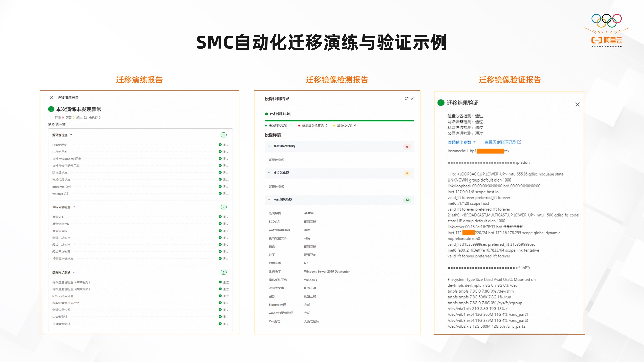
Task: Click the yellow 0 badge on 建议优化项
Action: [x=407, y=173]
